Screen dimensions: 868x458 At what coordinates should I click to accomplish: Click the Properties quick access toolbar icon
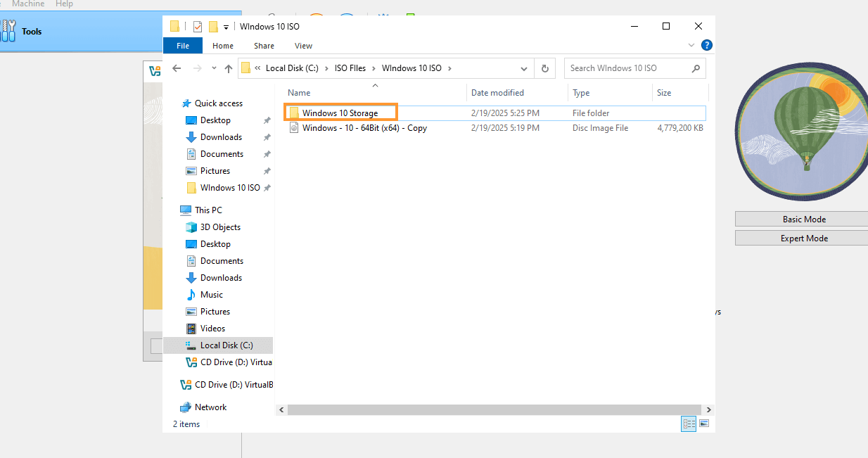point(198,27)
